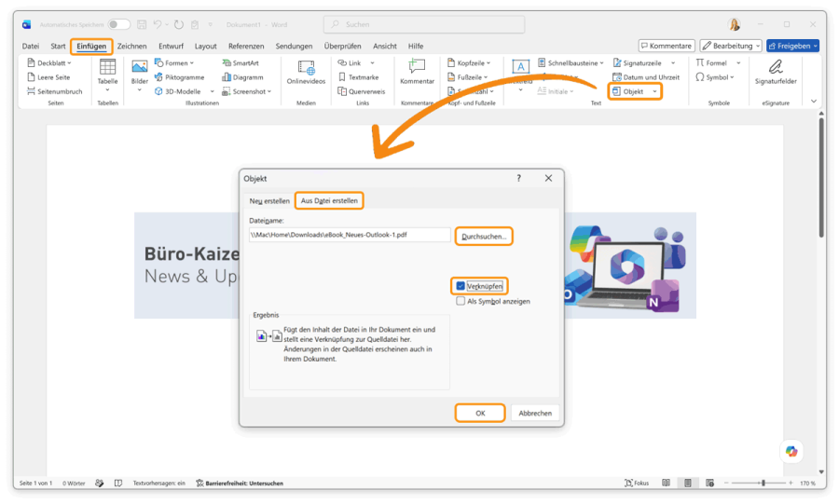Select the Aus Datei erstellen tab
This screenshot has width=839, height=504.
329,201
